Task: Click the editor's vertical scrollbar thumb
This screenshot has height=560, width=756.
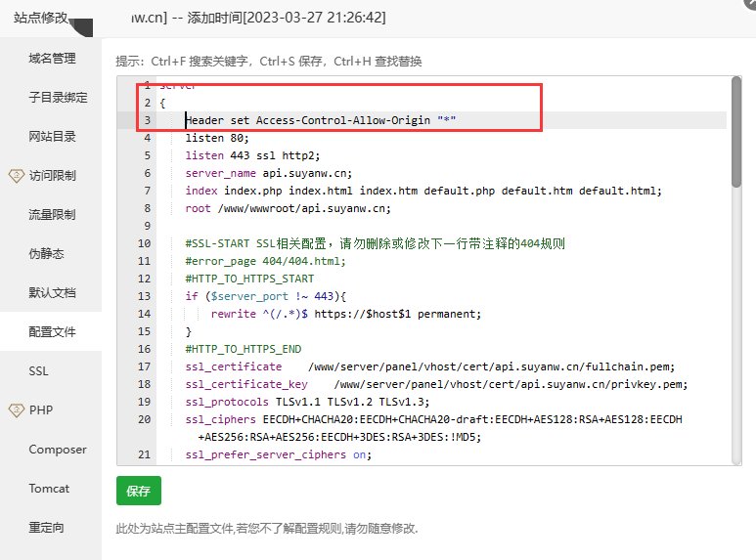Action: [x=734, y=132]
